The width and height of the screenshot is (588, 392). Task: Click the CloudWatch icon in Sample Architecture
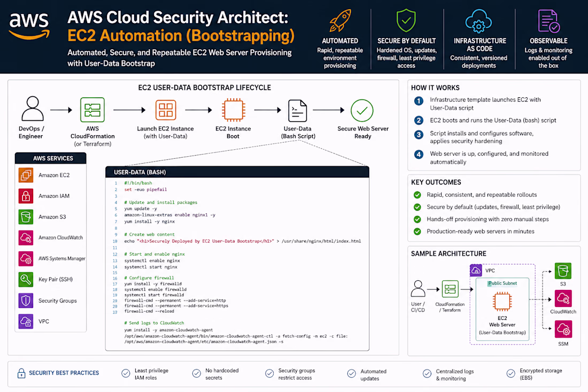coord(563,298)
